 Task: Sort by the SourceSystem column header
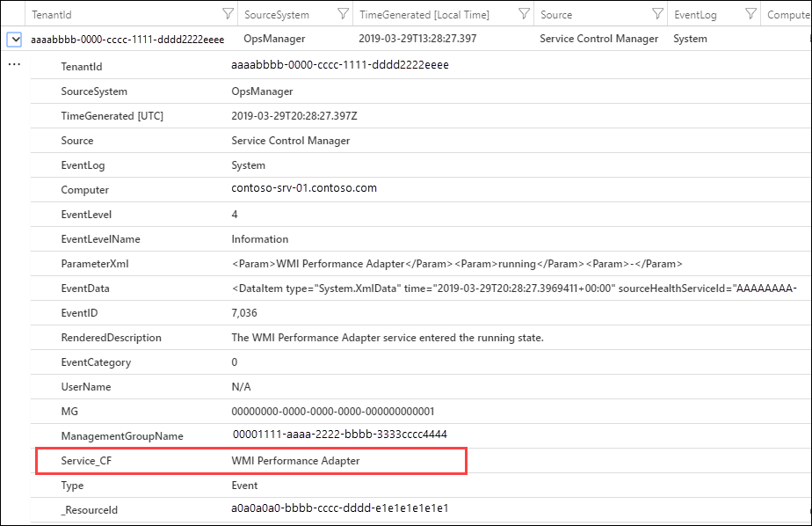point(276,15)
